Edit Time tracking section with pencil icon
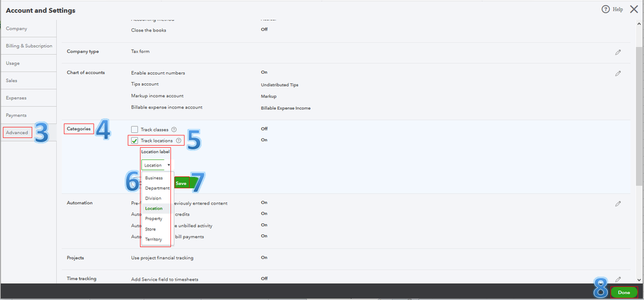 618,279
